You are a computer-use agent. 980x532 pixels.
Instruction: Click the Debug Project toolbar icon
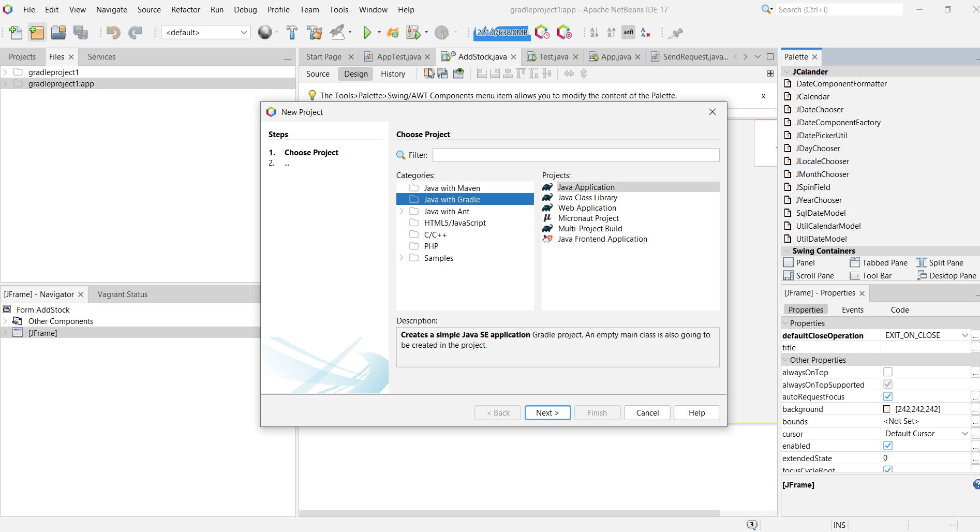tap(414, 33)
